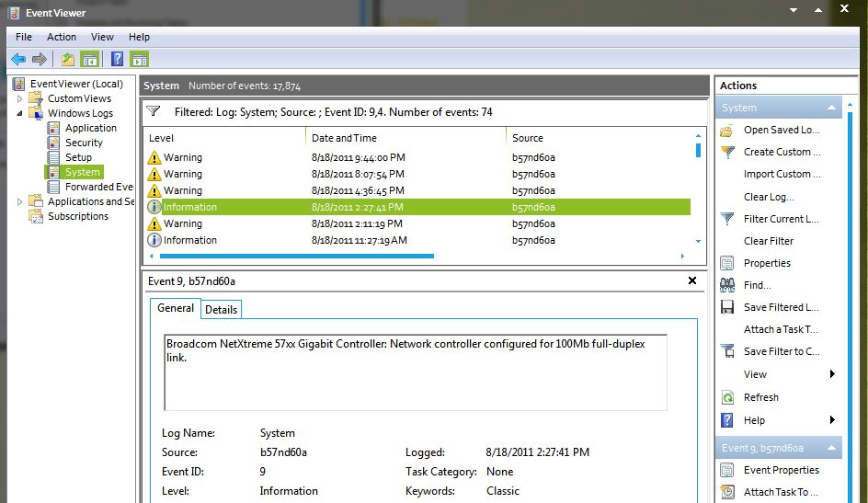The image size is (868, 503).
Task: Expand the Applications and Services tree node
Action: coord(21,201)
